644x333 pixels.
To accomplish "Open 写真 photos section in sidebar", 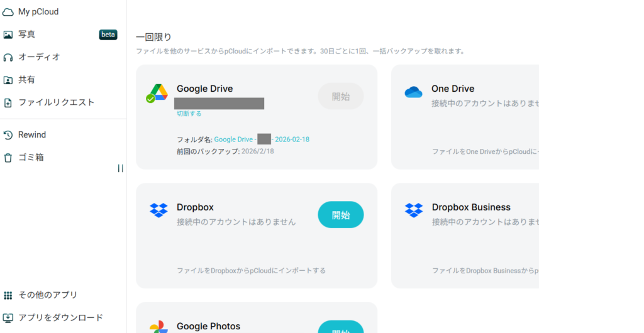I will (26, 35).
